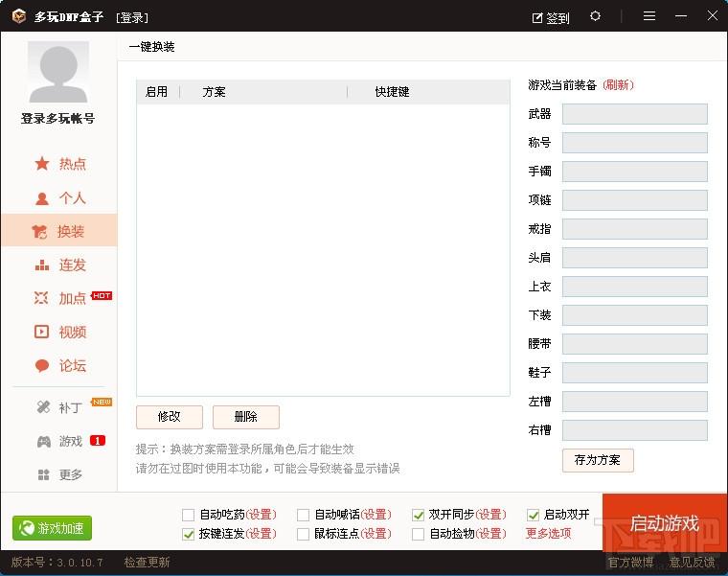728x576 pixels.
Task: Click the 存为方案 button
Action: pyautogui.click(x=598, y=460)
